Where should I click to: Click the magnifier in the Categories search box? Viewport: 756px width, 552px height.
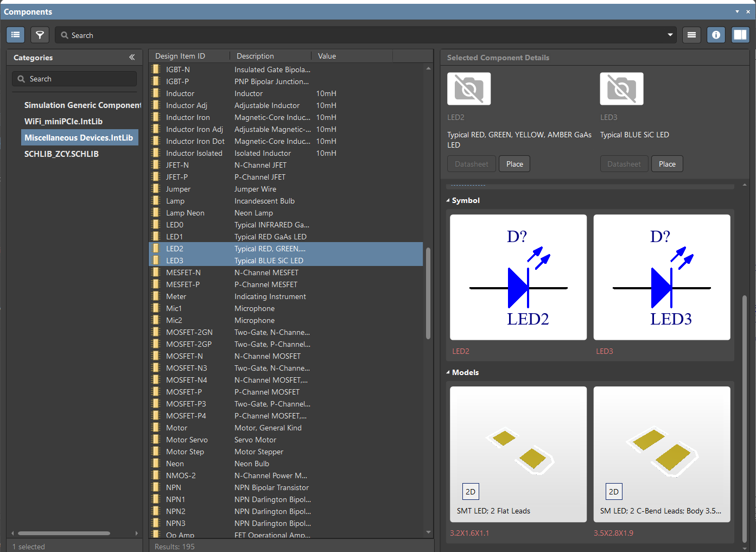[x=21, y=79]
